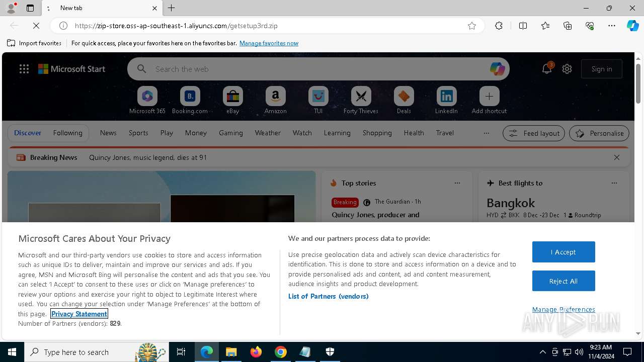Open the Learning category
The image size is (644, 362).
[337, 133]
